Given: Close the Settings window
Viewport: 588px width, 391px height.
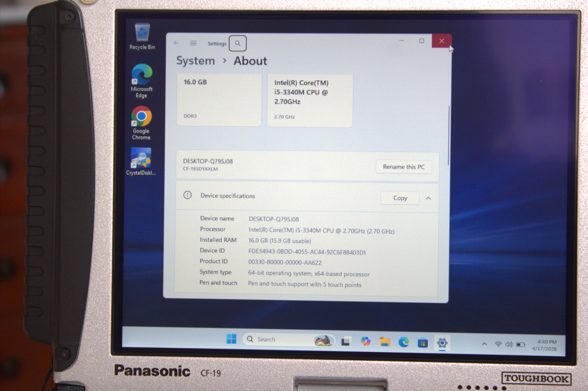Looking at the screenshot, I should click(442, 41).
